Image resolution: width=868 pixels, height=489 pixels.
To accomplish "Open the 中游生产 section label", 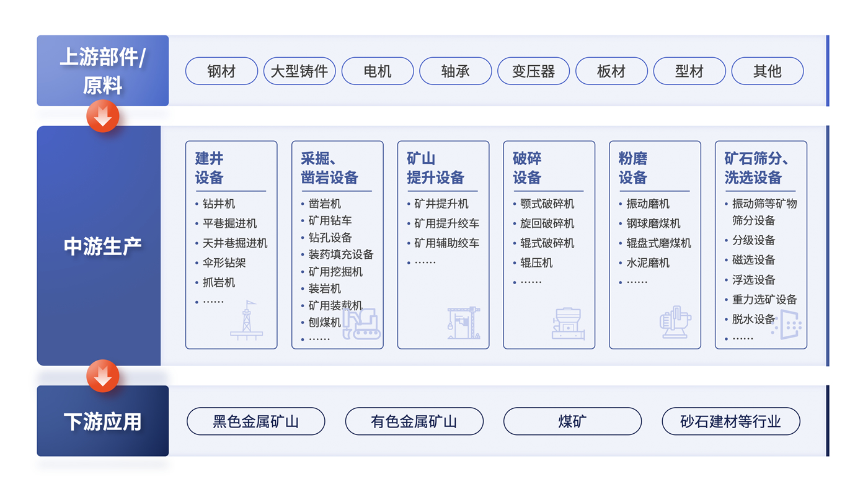I will click(102, 246).
